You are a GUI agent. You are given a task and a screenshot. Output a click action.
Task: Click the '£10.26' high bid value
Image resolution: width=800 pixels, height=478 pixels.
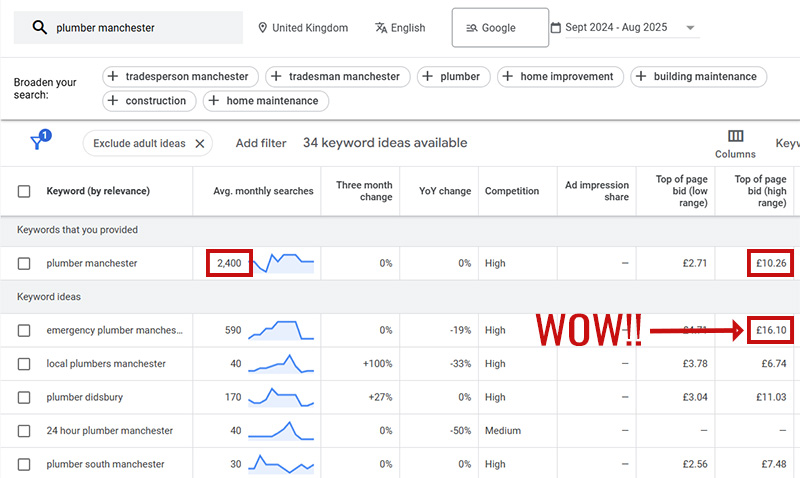(771, 264)
